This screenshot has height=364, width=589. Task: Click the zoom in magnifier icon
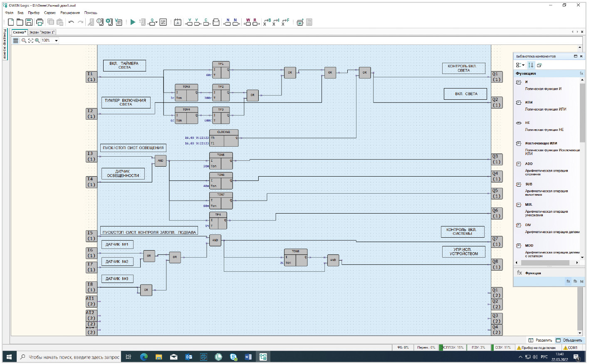pos(37,40)
